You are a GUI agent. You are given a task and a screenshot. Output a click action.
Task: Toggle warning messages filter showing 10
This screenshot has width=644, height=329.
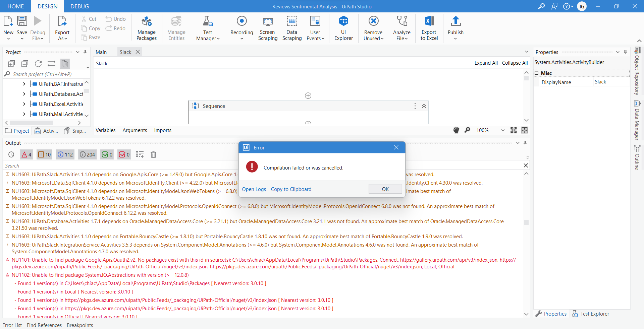tap(45, 154)
